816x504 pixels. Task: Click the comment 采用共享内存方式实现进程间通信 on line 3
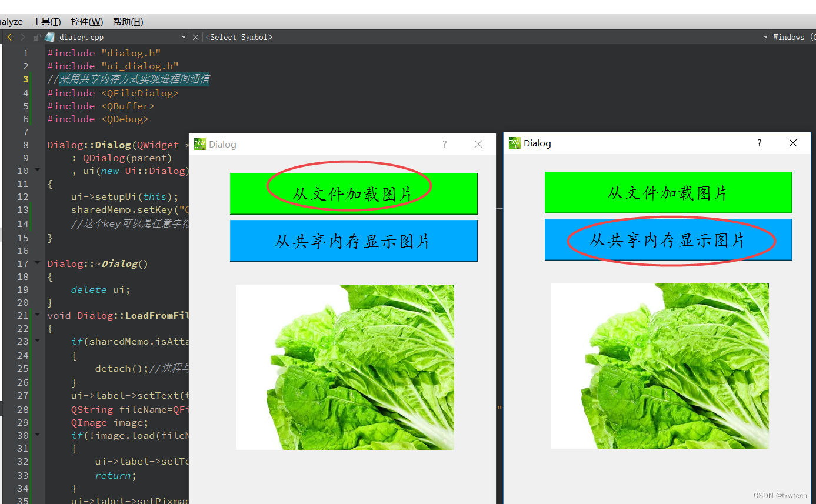[134, 79]
